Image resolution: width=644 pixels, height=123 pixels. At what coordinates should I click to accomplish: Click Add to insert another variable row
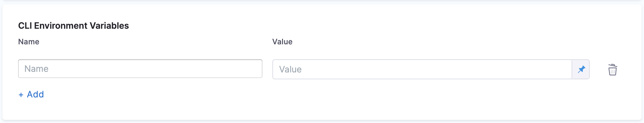tap(35, 94)
